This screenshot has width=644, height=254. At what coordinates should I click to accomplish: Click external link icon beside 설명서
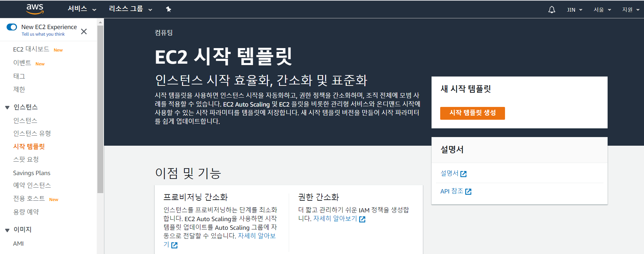pos(463,174)
